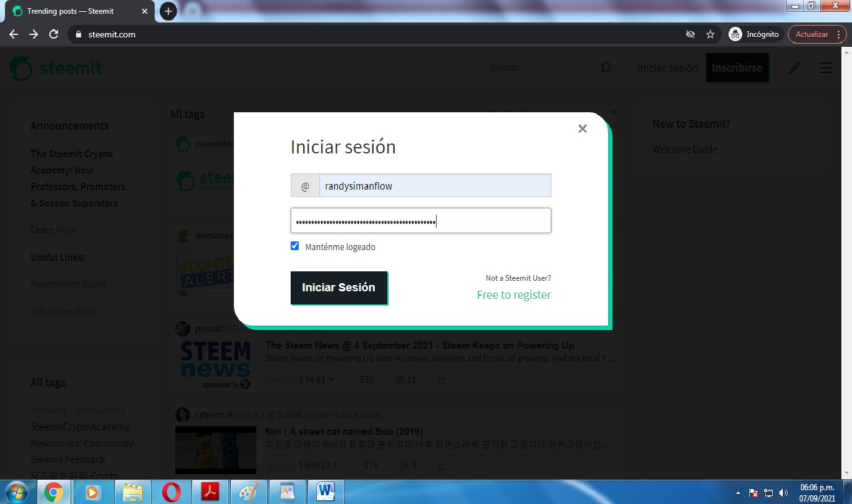
Task: Open the Free to register link
Action: pos(514,295)
